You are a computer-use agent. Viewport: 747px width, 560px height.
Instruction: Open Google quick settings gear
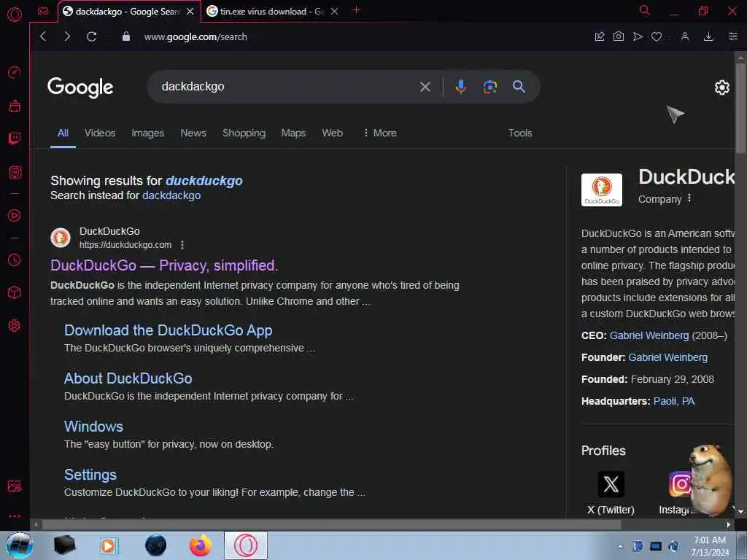click(721, 87)
